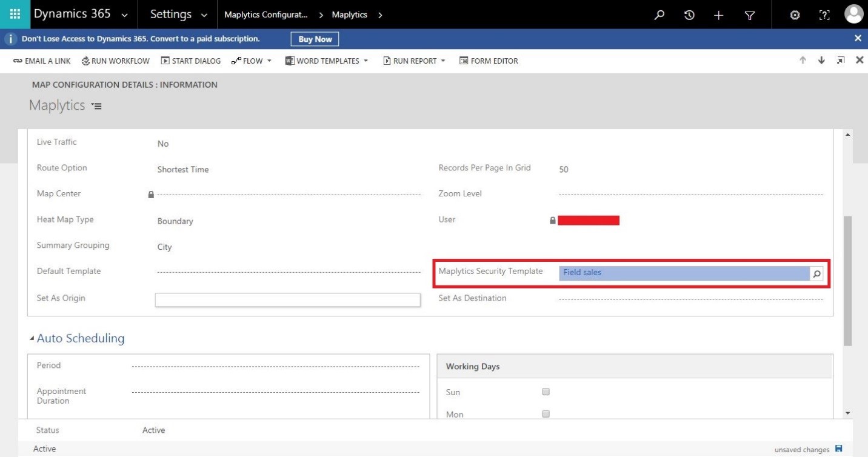The width and height of the screenshot is (868, 457).
Task: Click Summary Grouping value City
Action: (164, 247)
